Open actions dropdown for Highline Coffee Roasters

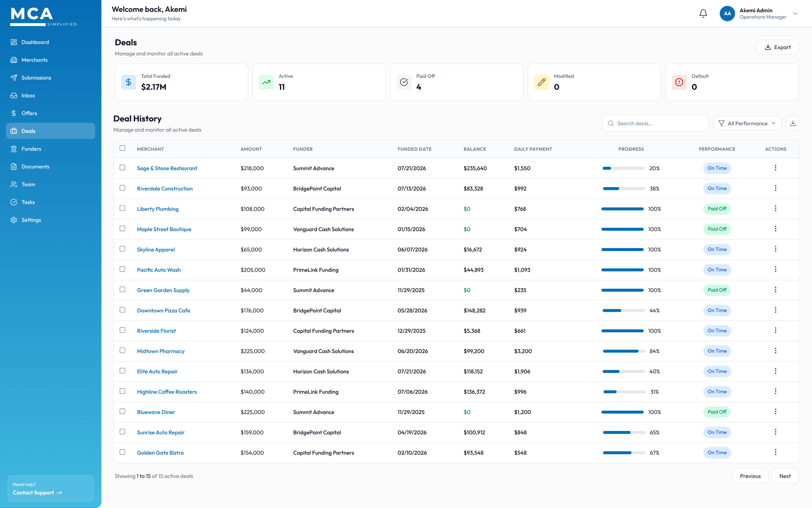tap(775, 391)
